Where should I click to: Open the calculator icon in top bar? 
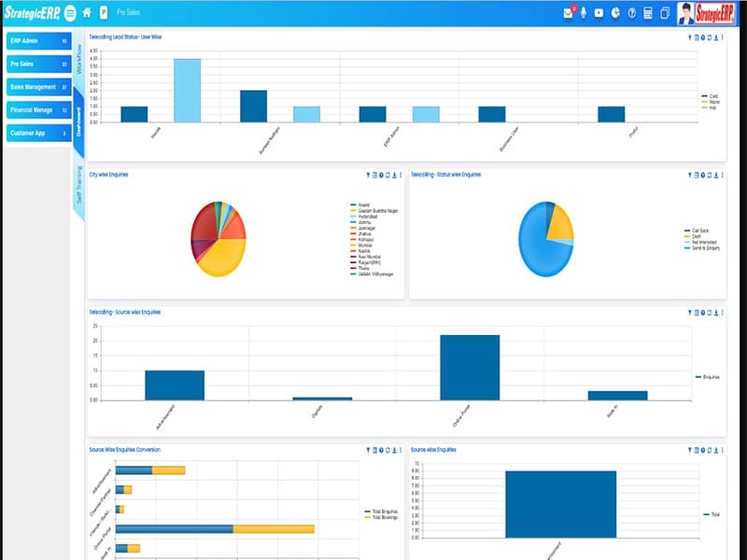[x=648, y=13]
